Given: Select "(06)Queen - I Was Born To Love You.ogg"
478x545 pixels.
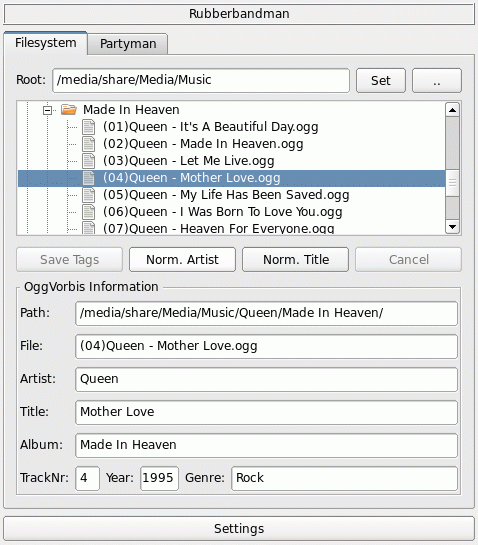Looking at the screenshot, I should click(x=222, y=212).
